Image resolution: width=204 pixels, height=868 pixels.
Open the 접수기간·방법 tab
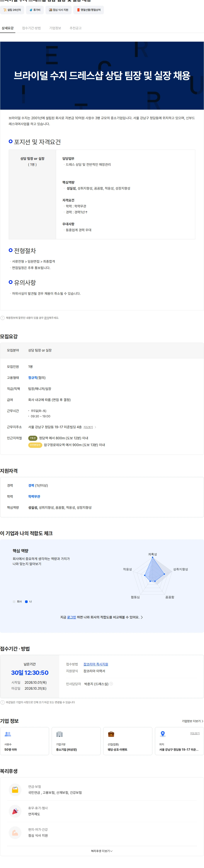point(31,28)
